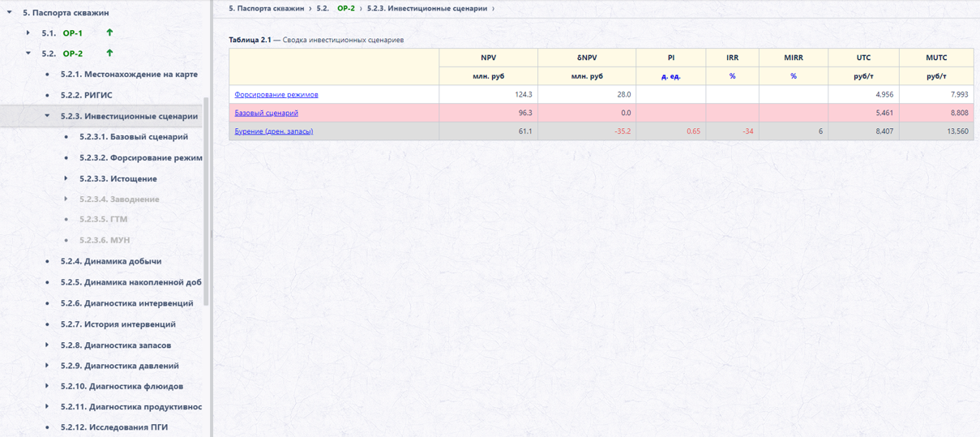
Task: Click the red PI value 0.65
Action: pyautogui.click(x=693, y=131)
